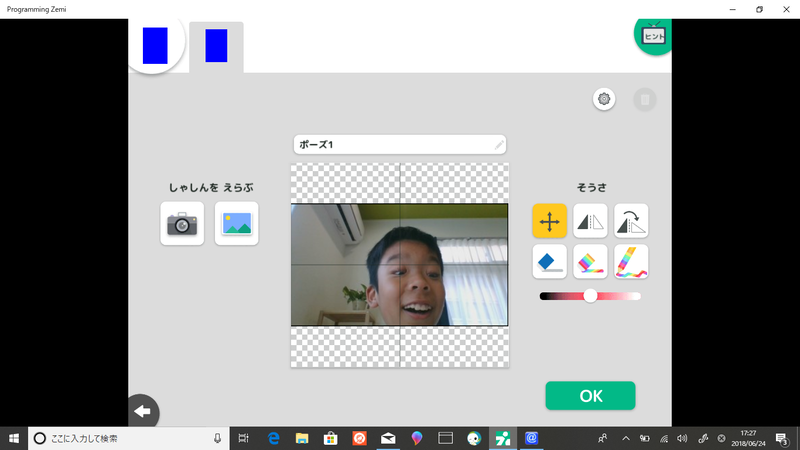
Task: Open the camera to take a photo
Action: pyautogui.click(x=182, y=223)
